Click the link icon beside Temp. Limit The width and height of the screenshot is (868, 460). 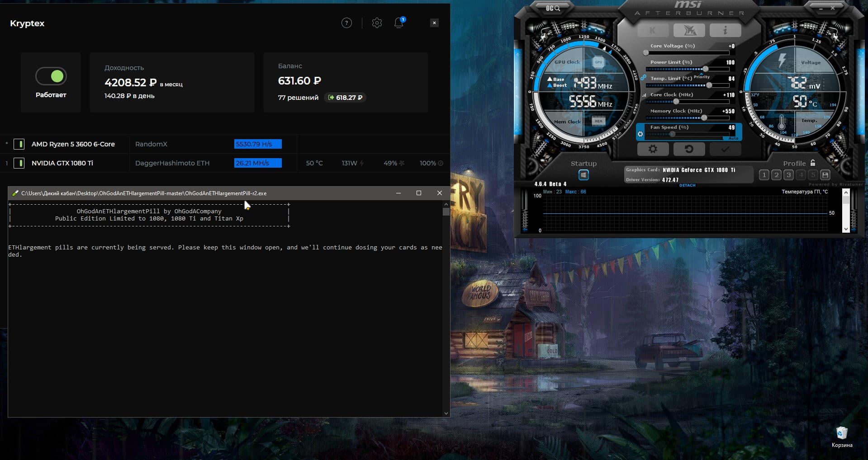click(643, 78)
